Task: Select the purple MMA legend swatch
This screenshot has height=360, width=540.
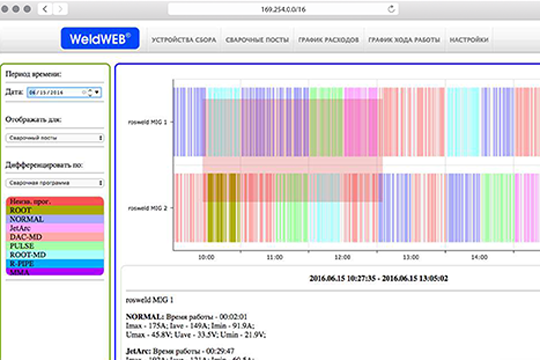Action: [x=55, y=272]
